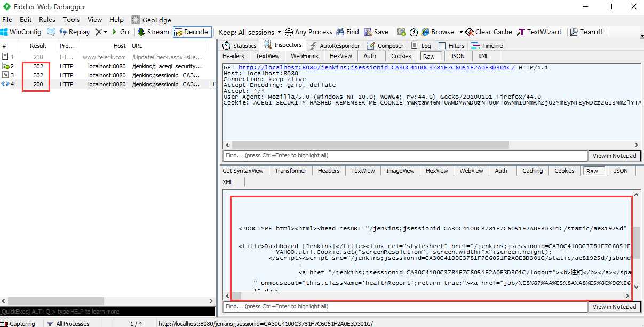Open the Remove sessions X dropdown
The width and height of the screenshot is (644, 327).
101,32
